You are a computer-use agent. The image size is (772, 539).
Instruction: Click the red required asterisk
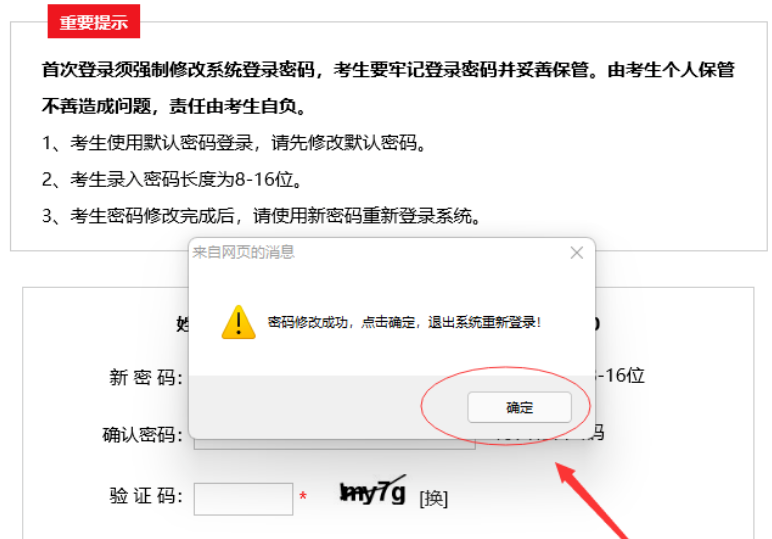click(x=303, y=497)
